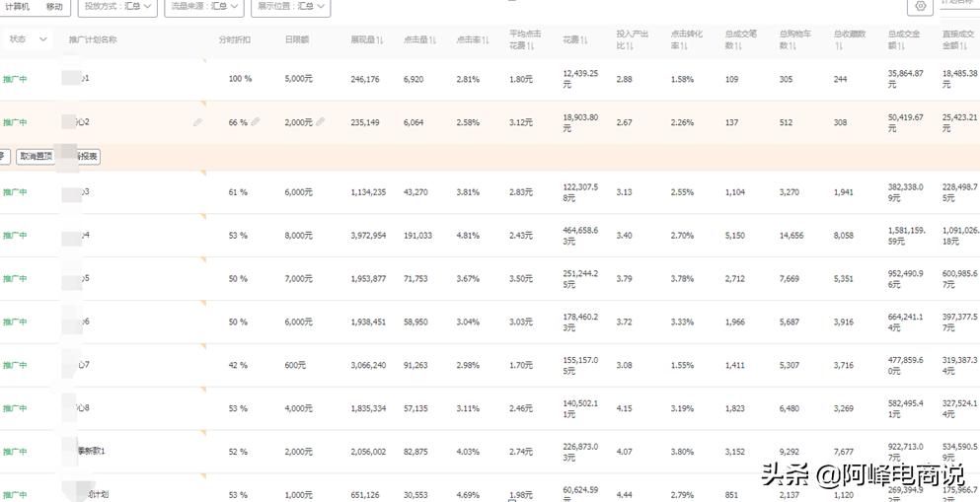Click the 3.79 ROI value

[x=624, y=278]
